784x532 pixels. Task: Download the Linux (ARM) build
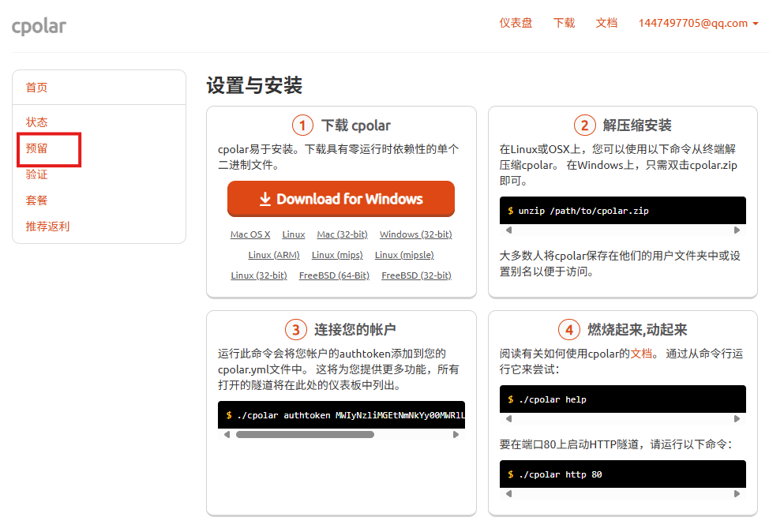click(x=274, y=255)
